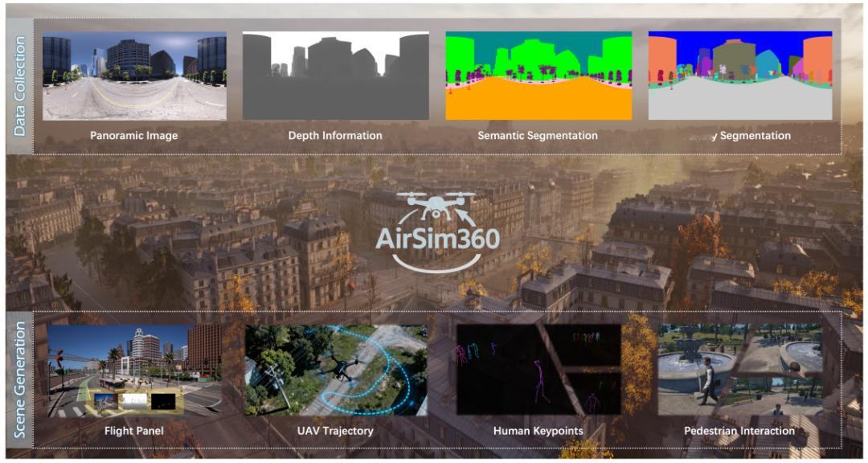Select the Scene Generation side label

point(20,380)
